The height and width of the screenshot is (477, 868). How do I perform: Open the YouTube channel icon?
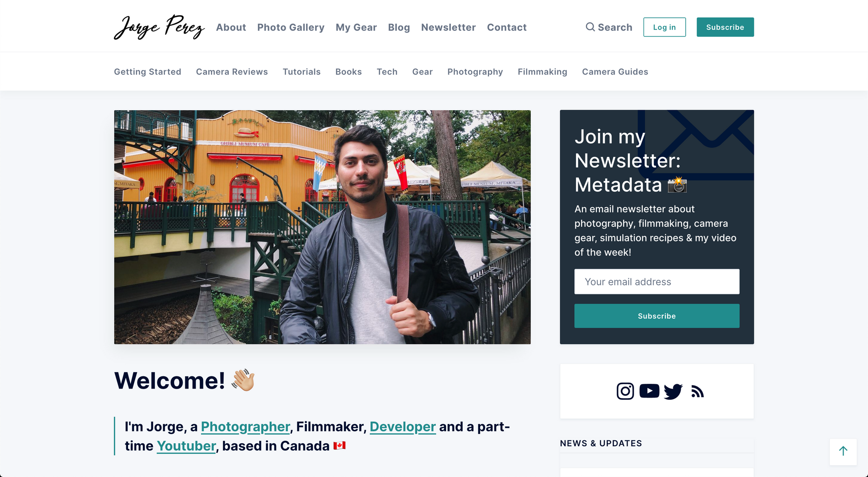click(649, 391)
